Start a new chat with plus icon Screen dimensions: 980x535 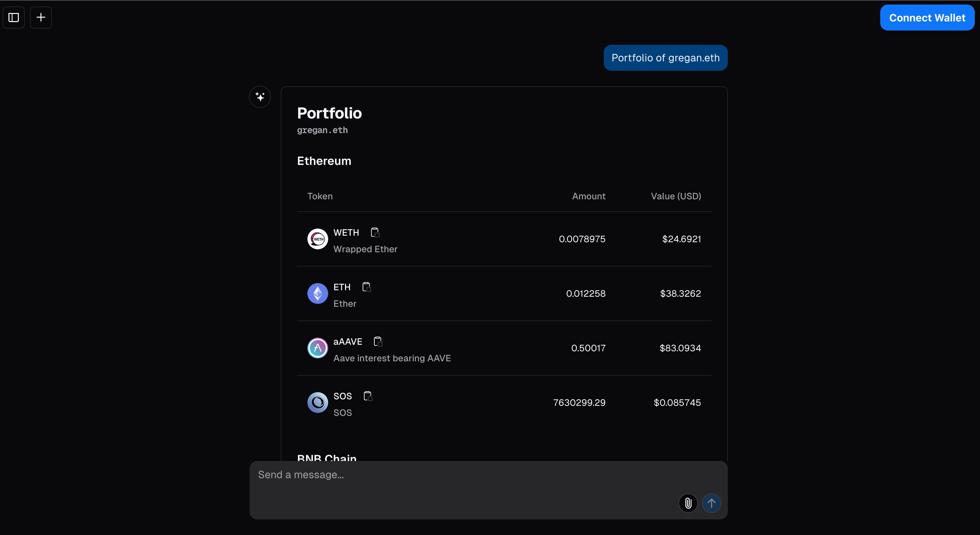(x=41, y=18)
